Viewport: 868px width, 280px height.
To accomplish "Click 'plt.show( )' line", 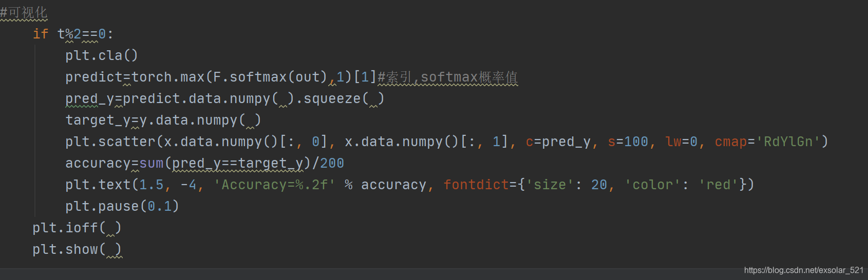I will [x=77, y=249].
